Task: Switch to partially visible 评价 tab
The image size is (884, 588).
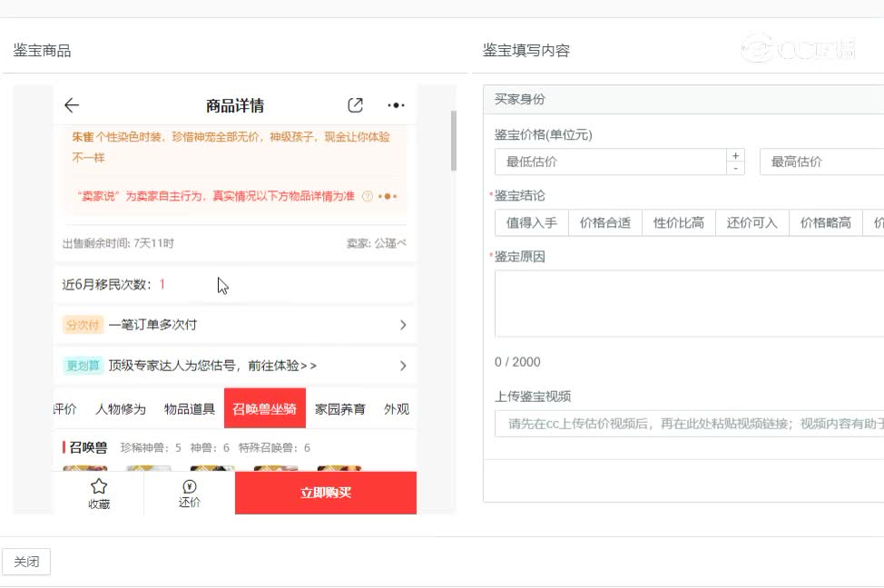Action: click(x=64, y=408)
